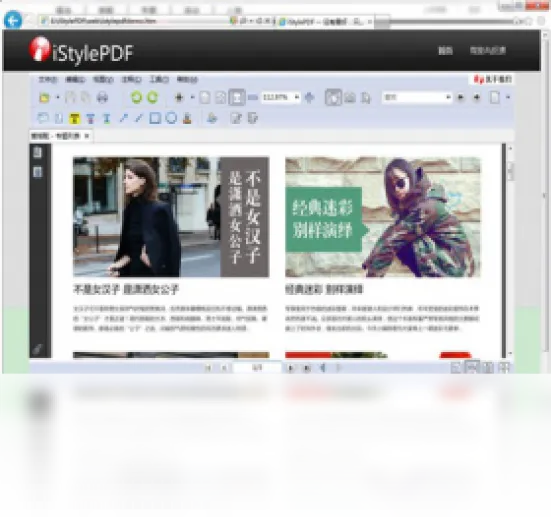Open the fourth menu in the viewer menu bar
Image resolution: width=551 pixels, height=531 pixels.
pyautogui.click(x=131, y=79)
